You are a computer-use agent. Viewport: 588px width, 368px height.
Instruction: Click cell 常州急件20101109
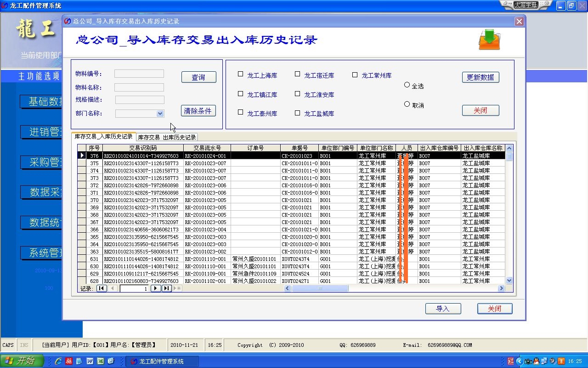point(254,274)
